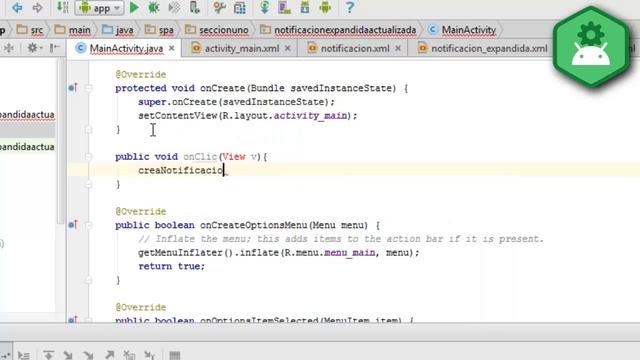Collapse fold marker at onCreate closing brace

[89, 129]
